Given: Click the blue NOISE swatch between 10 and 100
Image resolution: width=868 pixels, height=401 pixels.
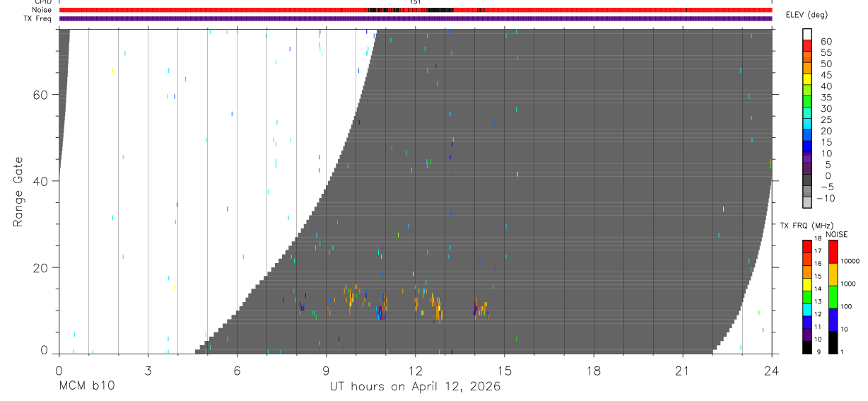Looking at the screenshot, I should point(833,319).
